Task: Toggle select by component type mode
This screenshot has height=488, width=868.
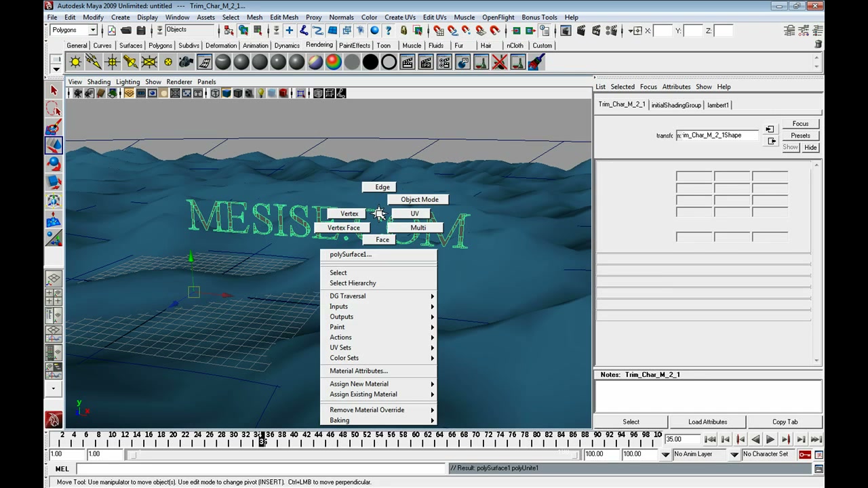Action: [x=257, y=30]
